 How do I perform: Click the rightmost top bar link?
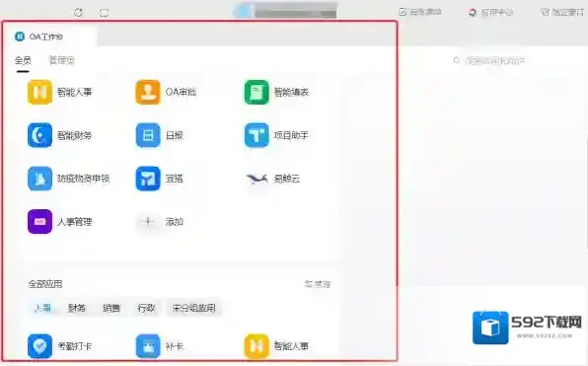(x=562, y=12)
